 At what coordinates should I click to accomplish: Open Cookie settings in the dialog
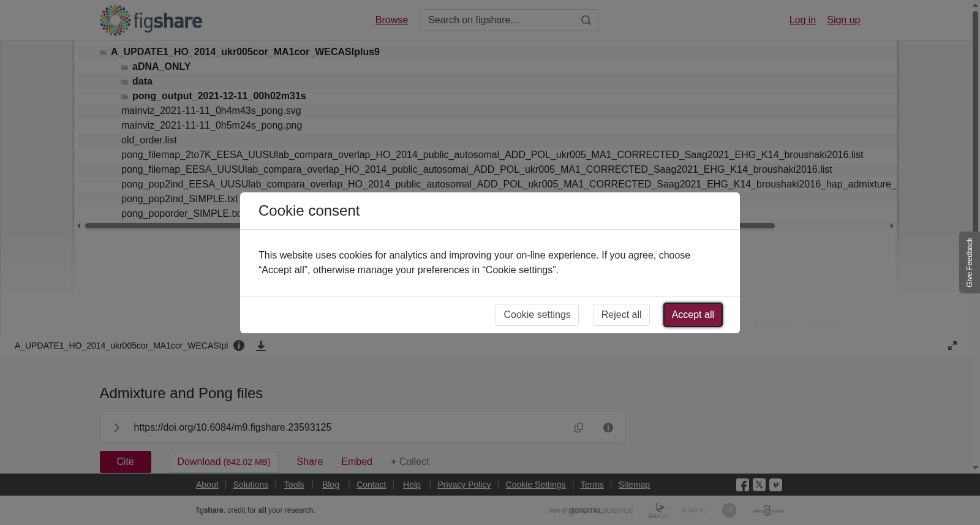pyautogui.click(x=537, y=315)
